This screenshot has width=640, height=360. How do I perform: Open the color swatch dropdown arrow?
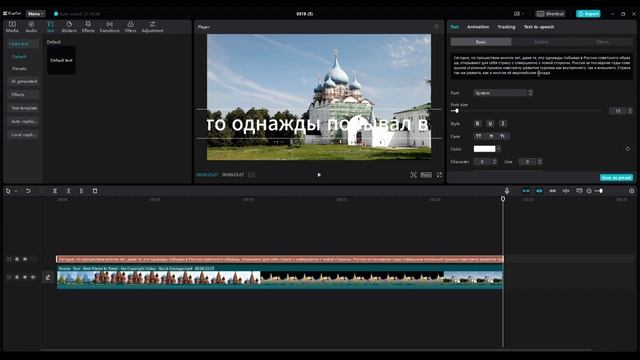click(498, 149)
